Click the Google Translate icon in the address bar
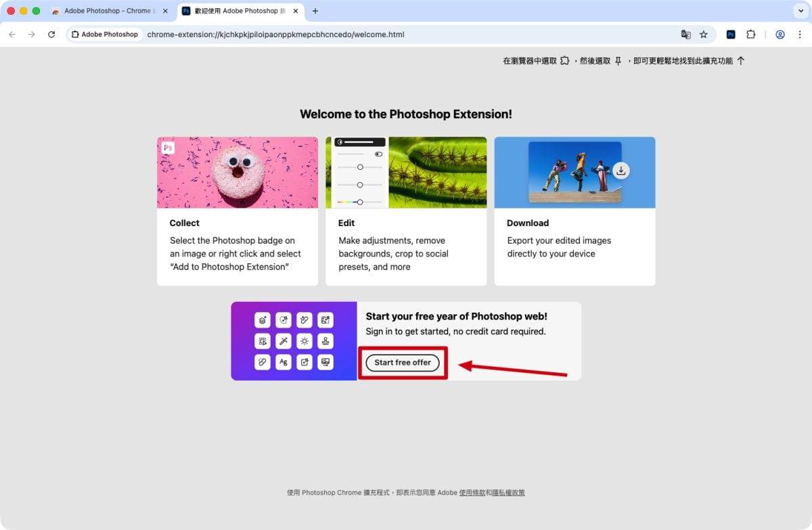The height and width of the screenshot is (530, 812). (x=685, y=34)
